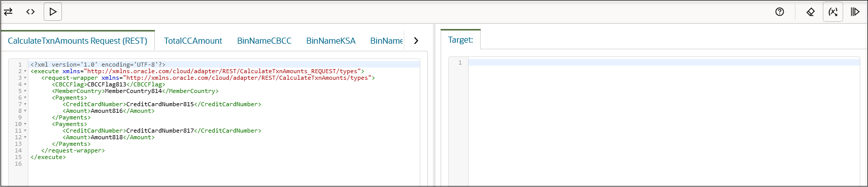Switch to the TotalCCAmount tab
This screenshot has height=187, width=868.
193,41
